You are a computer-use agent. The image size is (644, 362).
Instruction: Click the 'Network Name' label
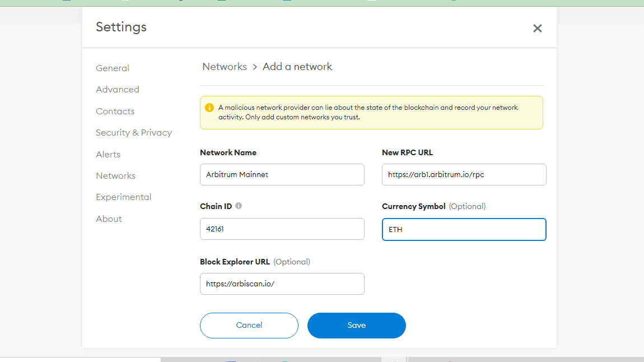pos(228,152)
